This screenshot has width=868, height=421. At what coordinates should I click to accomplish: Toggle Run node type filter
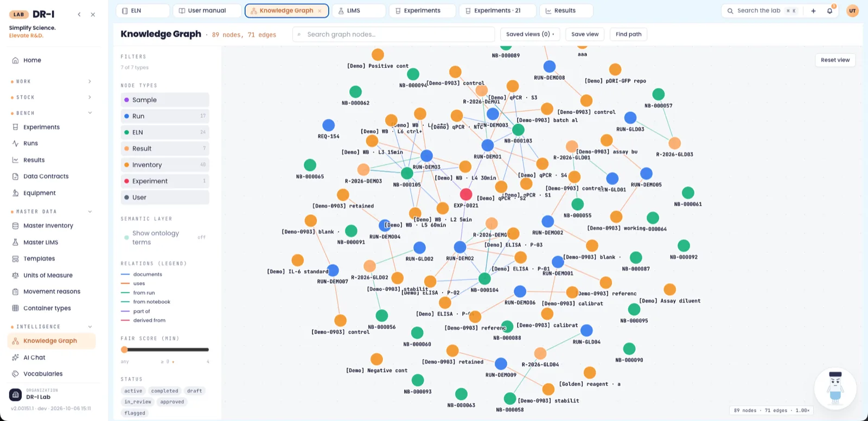click(165, 116)
